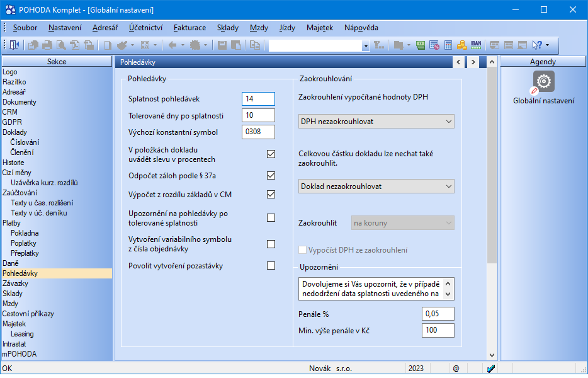
Task: Select Pokladna under Platby
Action: [x=25, y=233]
